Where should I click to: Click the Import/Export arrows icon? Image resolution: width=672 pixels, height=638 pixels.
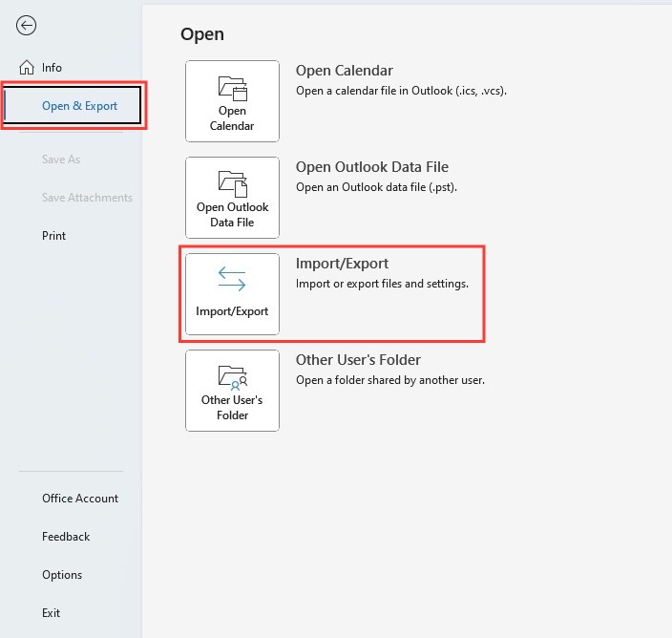232,279
